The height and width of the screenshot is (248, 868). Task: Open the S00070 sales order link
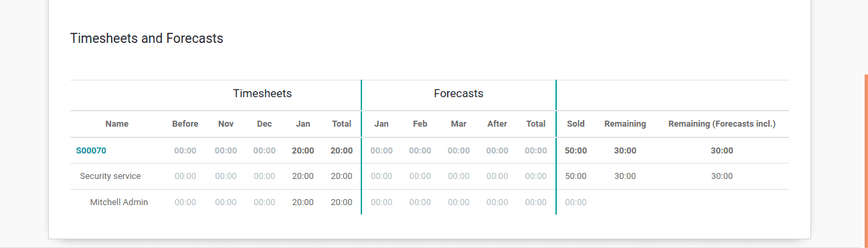click(x=91, y=151)
